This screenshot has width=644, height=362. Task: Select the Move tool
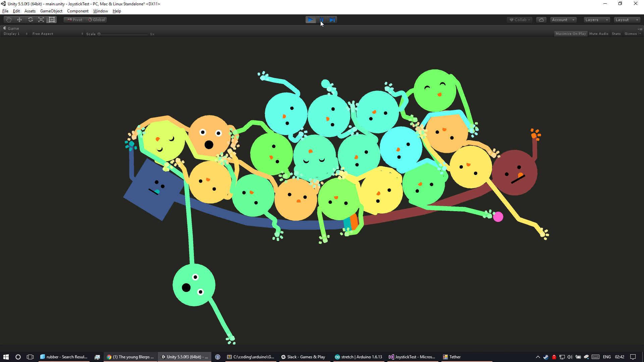point(19,20)
